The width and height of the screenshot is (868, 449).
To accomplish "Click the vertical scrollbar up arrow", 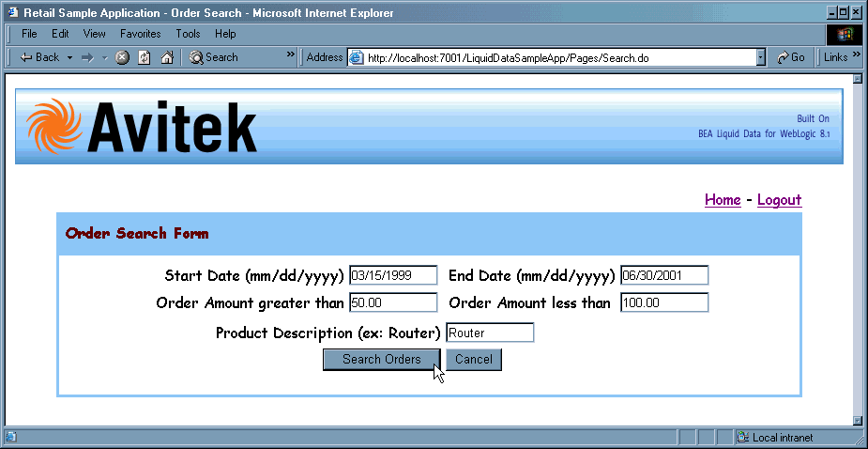I will (x=858, y=78).
